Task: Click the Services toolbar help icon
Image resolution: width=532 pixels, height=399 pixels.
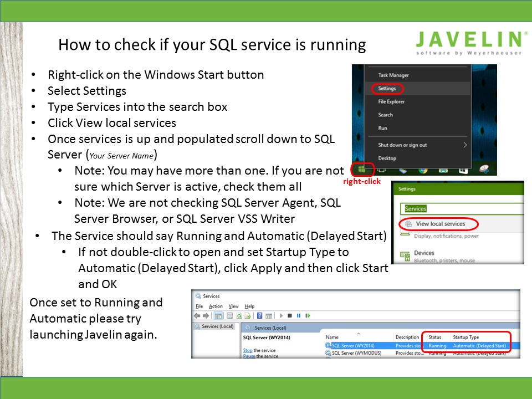Action: (259, 316)
